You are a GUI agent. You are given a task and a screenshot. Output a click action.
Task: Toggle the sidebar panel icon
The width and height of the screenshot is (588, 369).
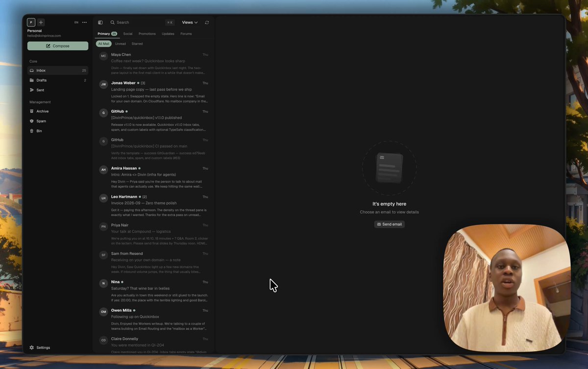(x=100, y=23)
